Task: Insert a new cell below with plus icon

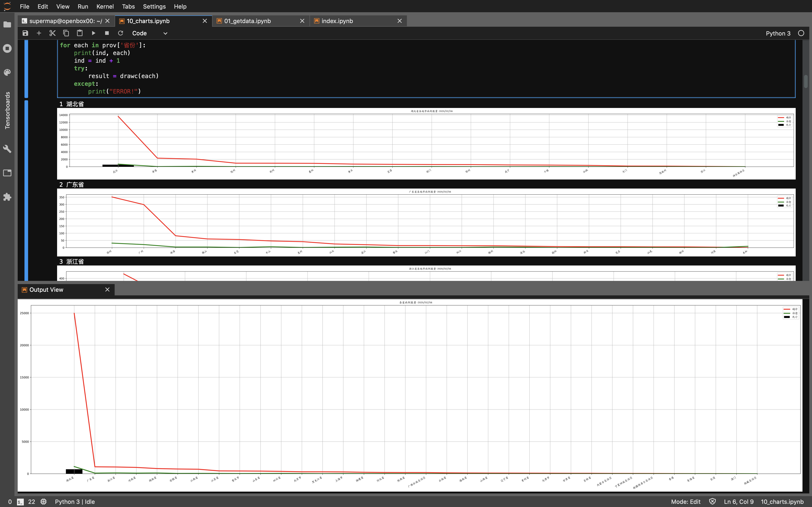Action: point(39,33)
